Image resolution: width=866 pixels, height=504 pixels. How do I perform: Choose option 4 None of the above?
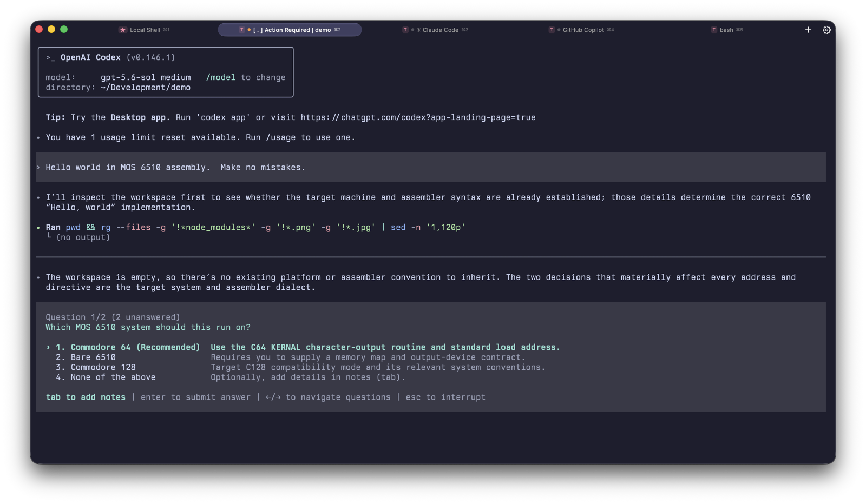coord(106,377)
